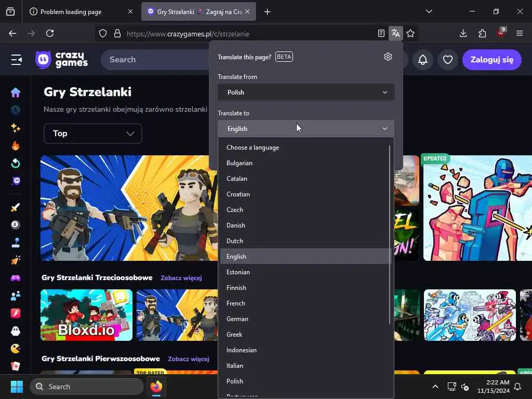Open the Bloxd.io game thumbnail

pyautogui.click(x=87, y=315)
